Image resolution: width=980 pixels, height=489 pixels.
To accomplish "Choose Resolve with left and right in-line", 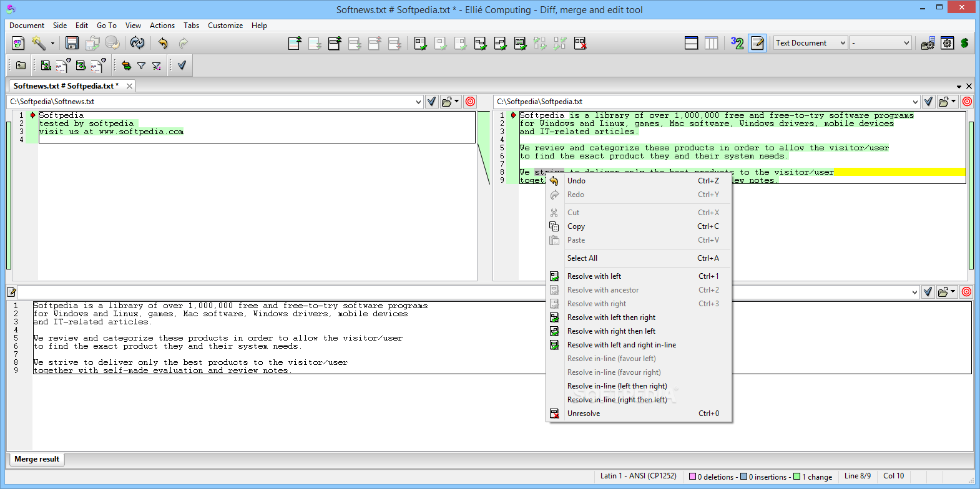I will (639, 345).
